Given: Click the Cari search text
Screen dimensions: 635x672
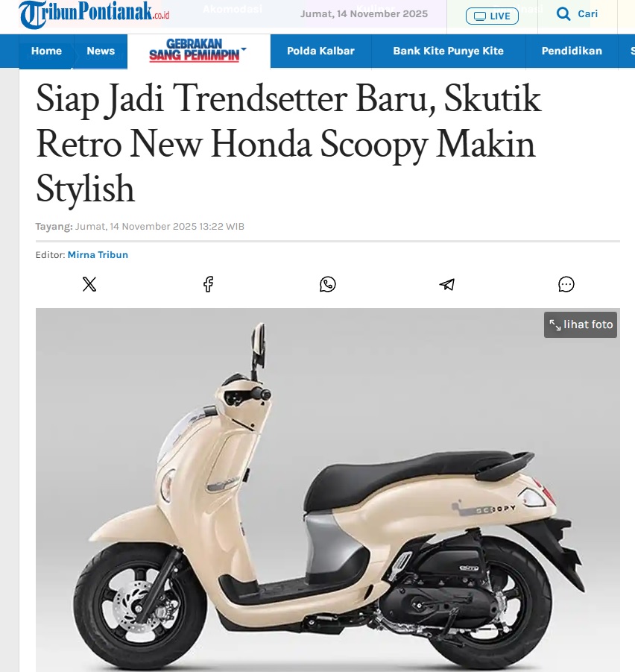Looking at the screenshot, I should pyautogui.click(x=587, y=13).
